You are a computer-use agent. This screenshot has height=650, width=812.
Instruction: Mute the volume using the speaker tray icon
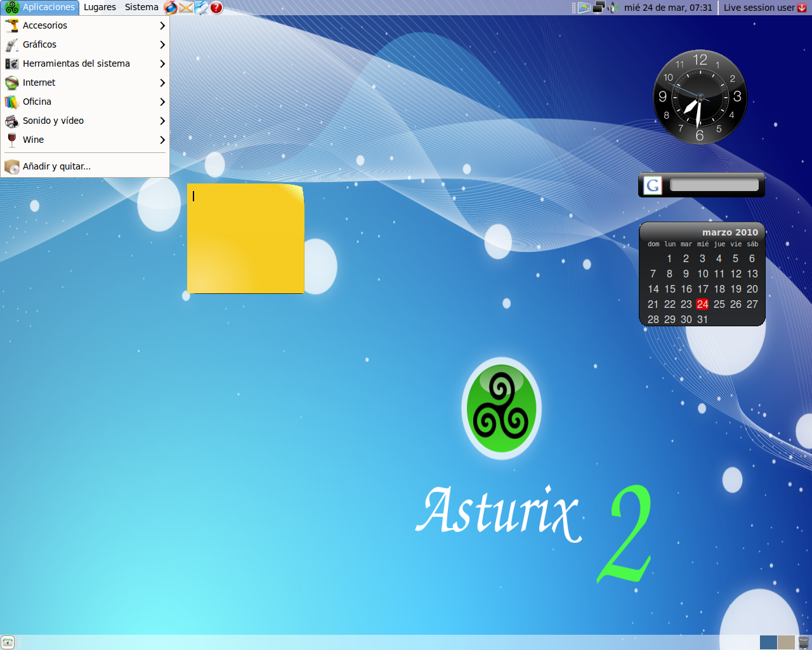coord(613,7)
